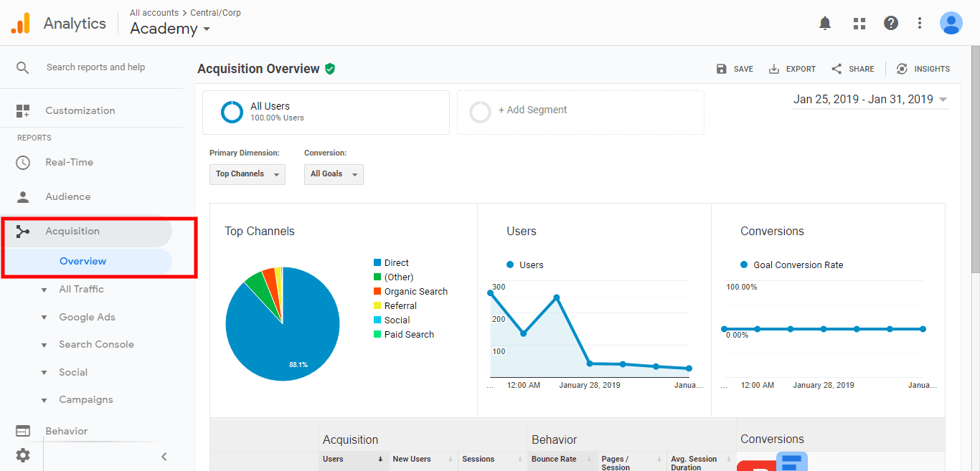Open the date range picker

point(870,100)
